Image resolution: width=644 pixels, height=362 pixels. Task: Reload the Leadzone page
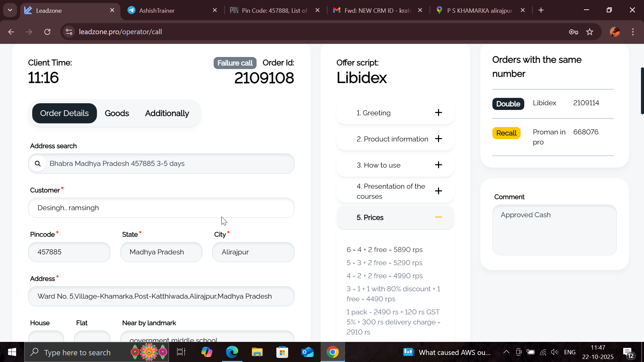point(47,32)
